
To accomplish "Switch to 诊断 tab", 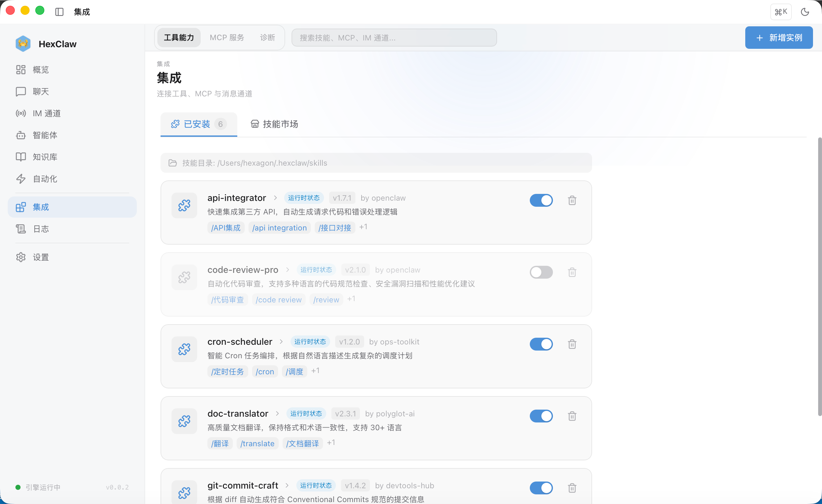I will tap(267, 38).
